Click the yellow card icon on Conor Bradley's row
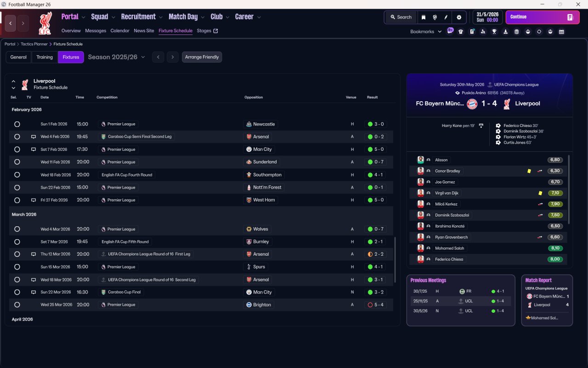Image resolution: width=588 pixels, height=368 pixels. [x=529, y=171]
